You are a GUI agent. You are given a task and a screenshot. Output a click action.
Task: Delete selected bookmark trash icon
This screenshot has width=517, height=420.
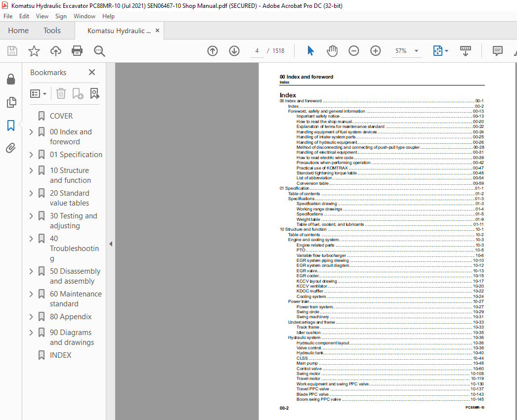pyautogui.click(x=61, y=93)
